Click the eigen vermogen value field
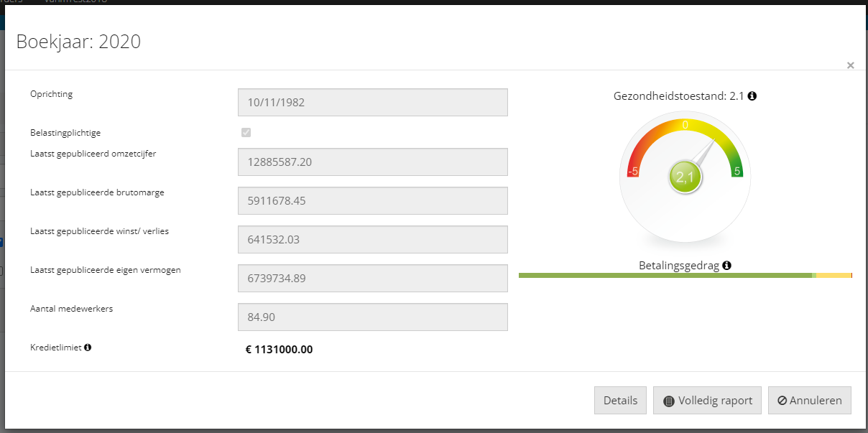Screen dimensions: 868x433 tap(373, 279)
